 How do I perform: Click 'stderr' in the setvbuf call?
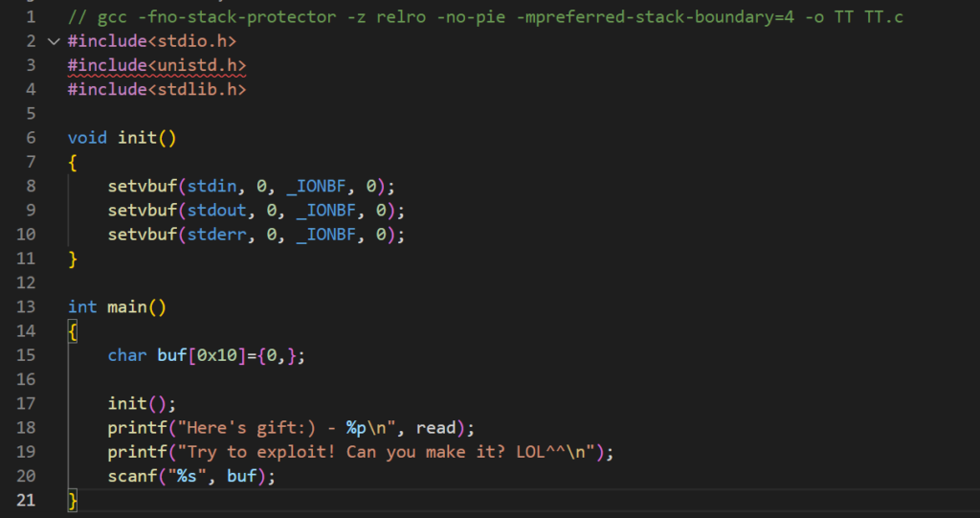(217, 235)
